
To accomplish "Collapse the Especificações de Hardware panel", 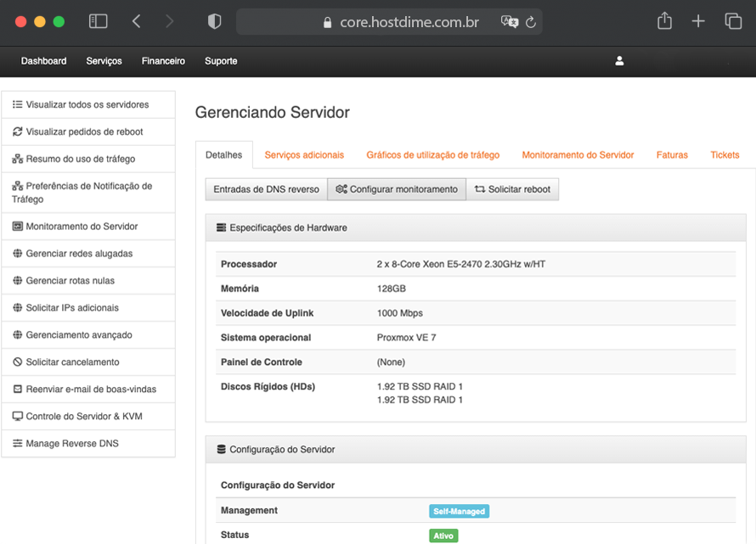I will tap(223, 227).
